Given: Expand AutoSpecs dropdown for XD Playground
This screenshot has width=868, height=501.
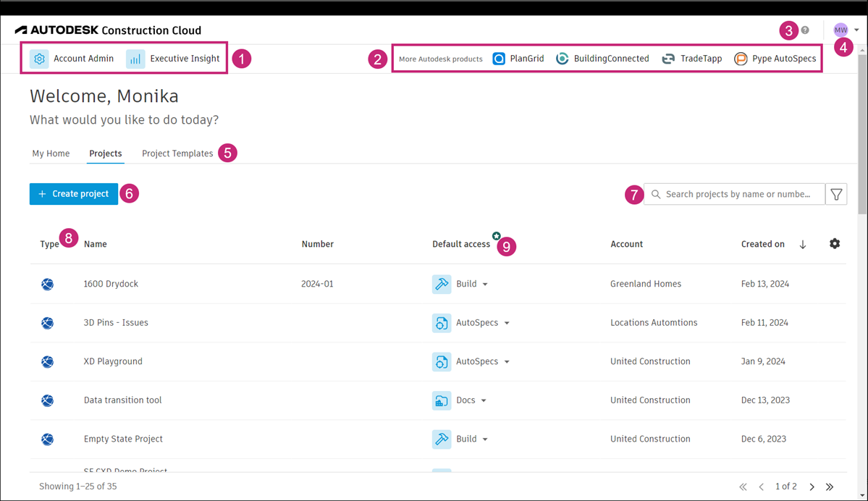Looking at the screenshot, I should [507, 362].
